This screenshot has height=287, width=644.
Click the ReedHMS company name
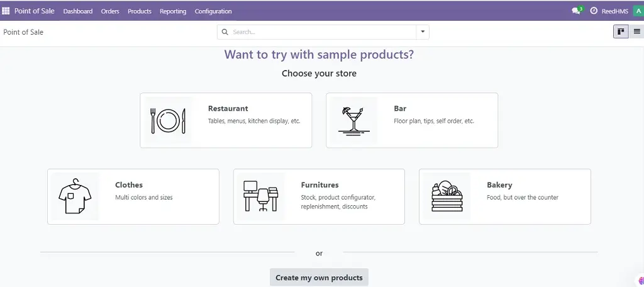click(615, 11)
